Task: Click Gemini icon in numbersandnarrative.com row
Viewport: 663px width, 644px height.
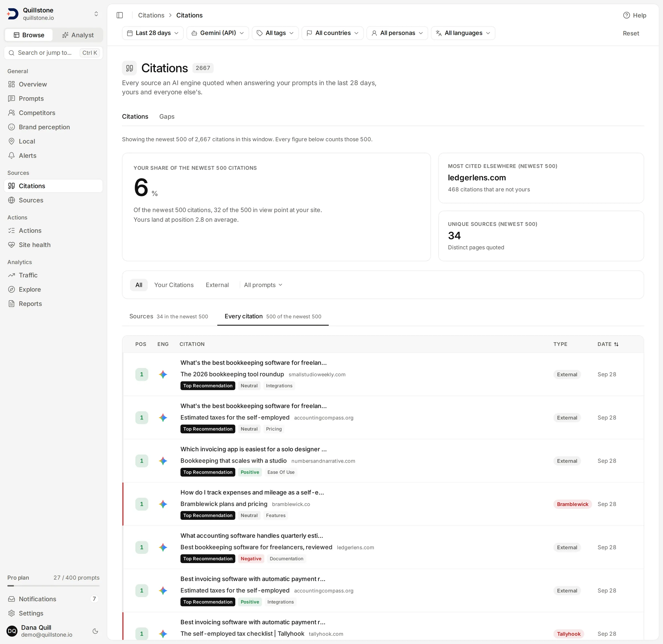Action: click(163, 461)
